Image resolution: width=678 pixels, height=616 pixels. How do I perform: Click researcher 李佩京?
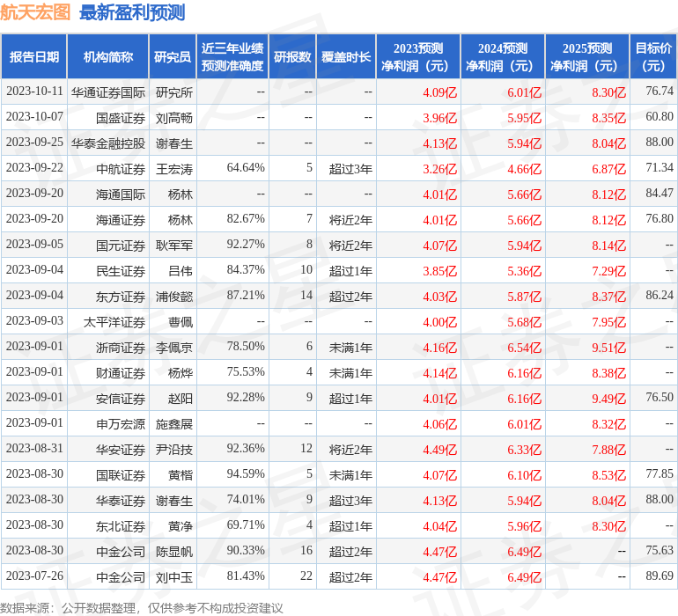(173, 347)
